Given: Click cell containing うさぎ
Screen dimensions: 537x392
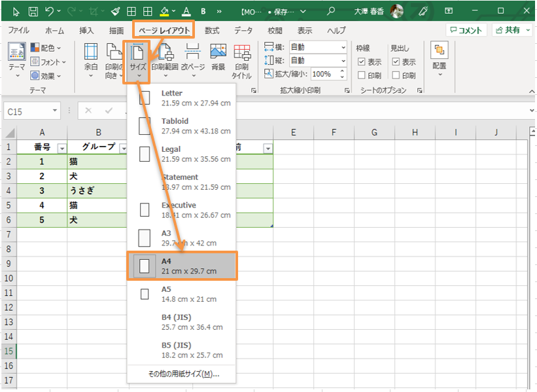Looking at the screenshot, I should point(97,190).
